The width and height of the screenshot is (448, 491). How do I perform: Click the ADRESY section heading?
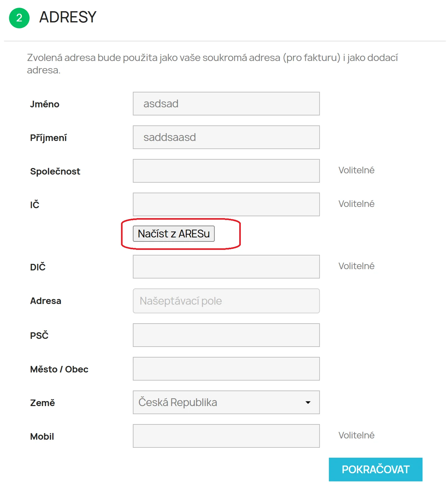pos(68,17)
